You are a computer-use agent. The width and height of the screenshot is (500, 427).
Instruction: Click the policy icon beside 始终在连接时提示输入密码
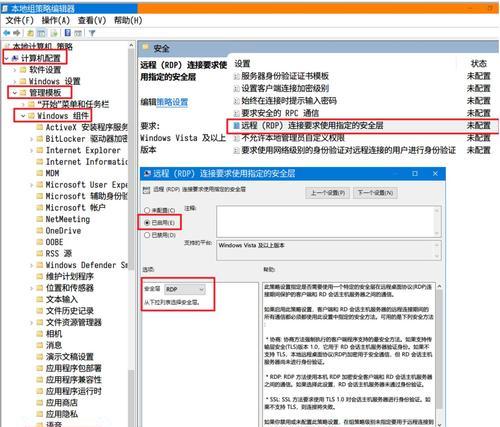236,101
